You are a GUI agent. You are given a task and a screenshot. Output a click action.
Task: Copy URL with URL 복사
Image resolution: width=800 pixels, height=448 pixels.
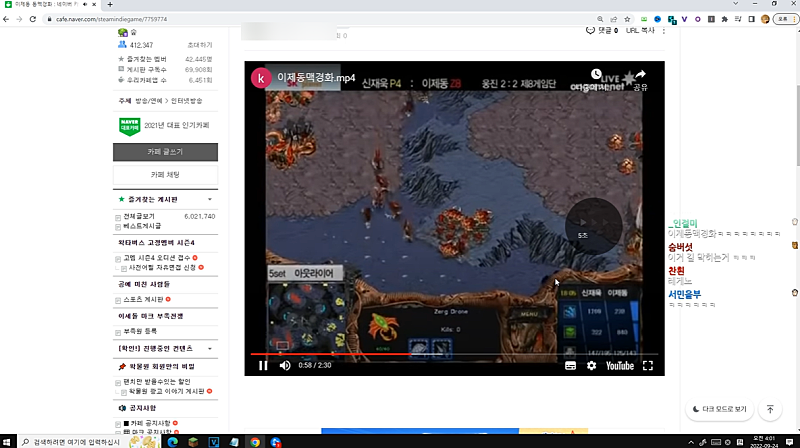(x=640, y=31)
